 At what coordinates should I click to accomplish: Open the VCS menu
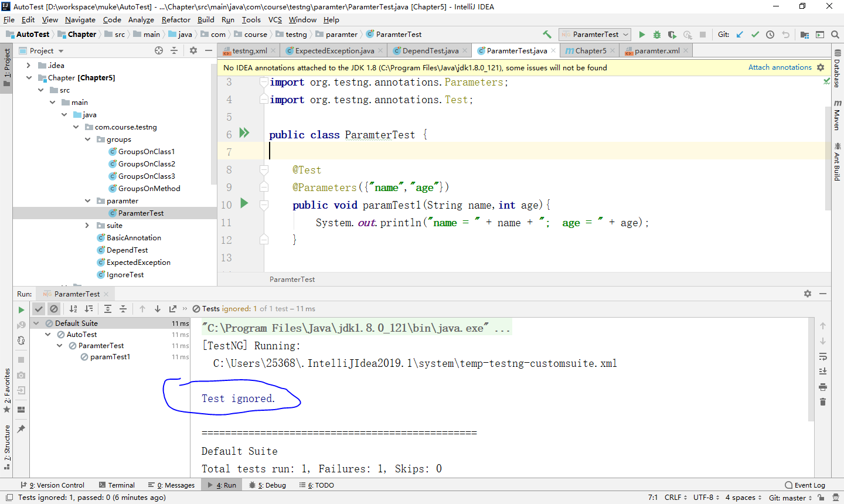pos(275,19)
